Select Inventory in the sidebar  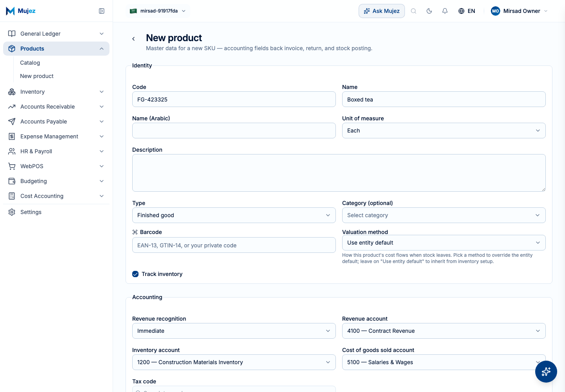click(x=56, y=92)
